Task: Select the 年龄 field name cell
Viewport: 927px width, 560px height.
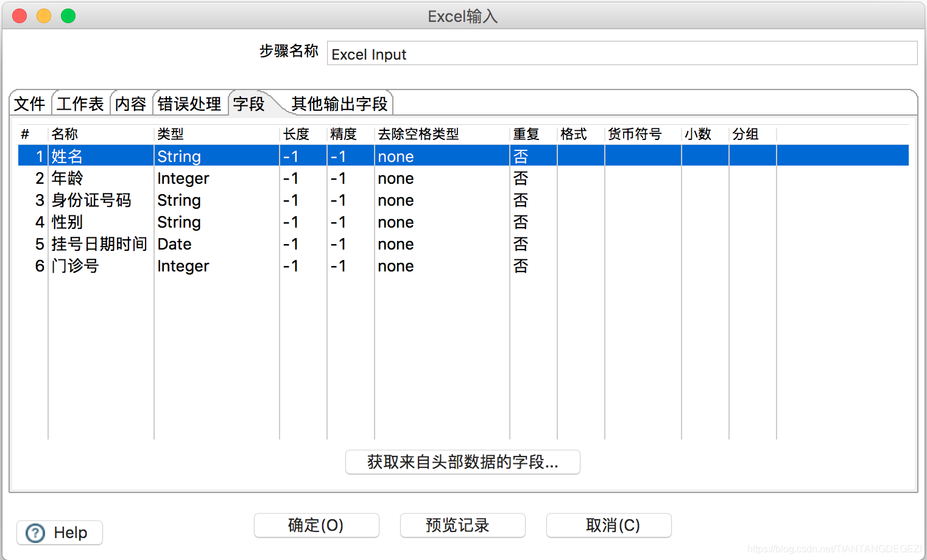Action: (100, 178)
